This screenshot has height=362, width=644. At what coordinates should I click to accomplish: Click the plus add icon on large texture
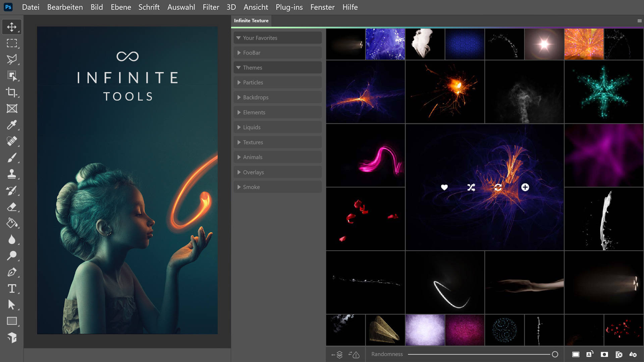click(x=525, y=187)
